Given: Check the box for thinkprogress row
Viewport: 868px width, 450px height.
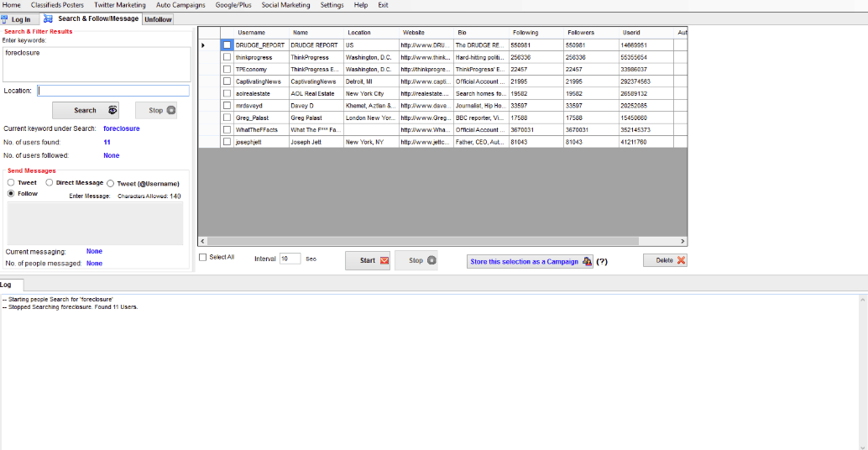Looking at the screenshot, I should coord(227,57).
